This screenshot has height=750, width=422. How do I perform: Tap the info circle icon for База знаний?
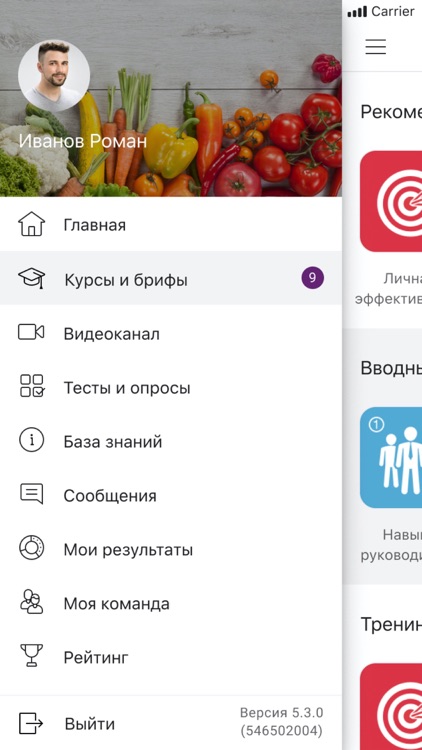pos(32,440)
